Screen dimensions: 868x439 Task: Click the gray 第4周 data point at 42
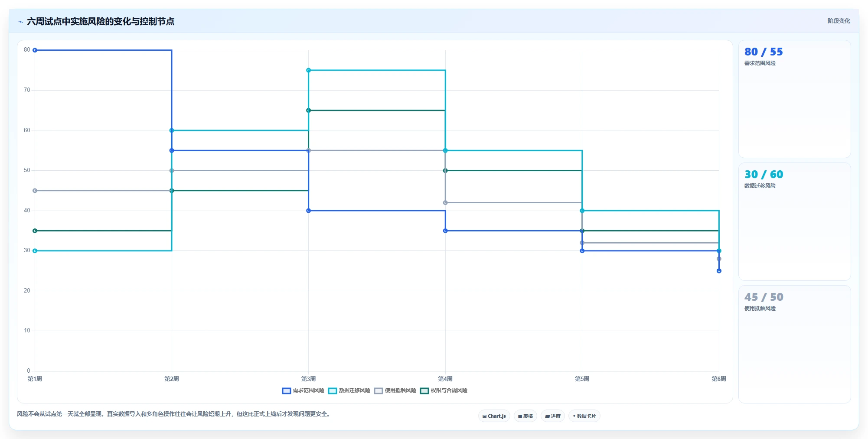click(445, 203)
